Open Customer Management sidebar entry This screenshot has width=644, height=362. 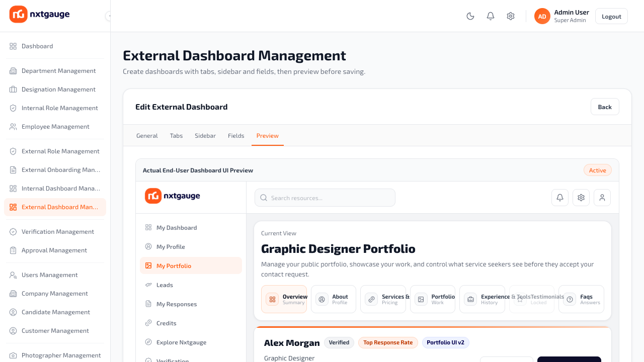click(55, 331)
